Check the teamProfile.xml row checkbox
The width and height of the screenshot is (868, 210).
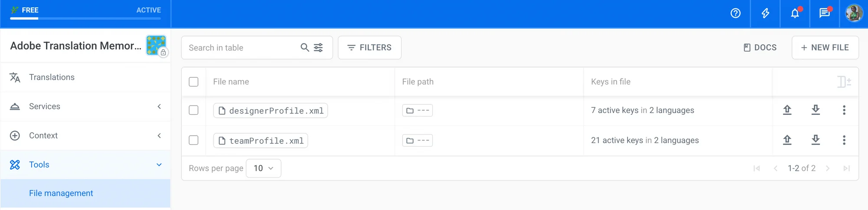click(194, 140)
